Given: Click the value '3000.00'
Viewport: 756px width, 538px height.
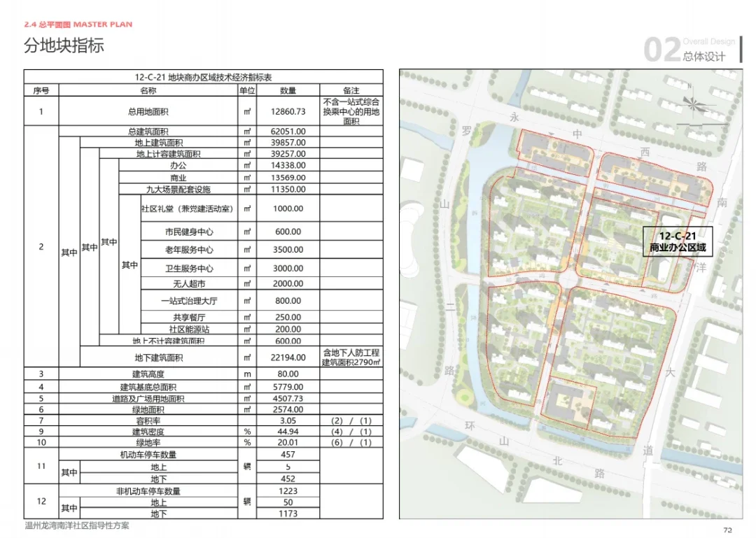Looking at the screenshot, I should [x=288, y=269].
